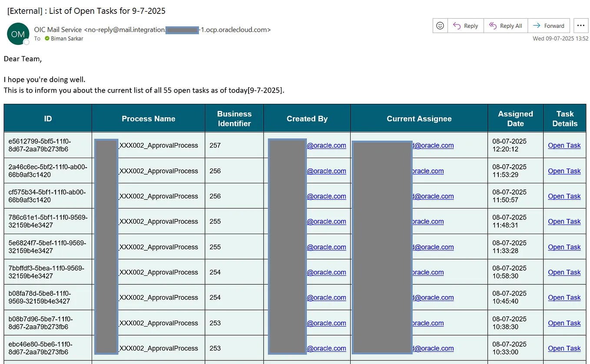Select the ID cell starting with e5612799
Image resolution: width=590 pixels, height=364 pixels.
point(48,145)
